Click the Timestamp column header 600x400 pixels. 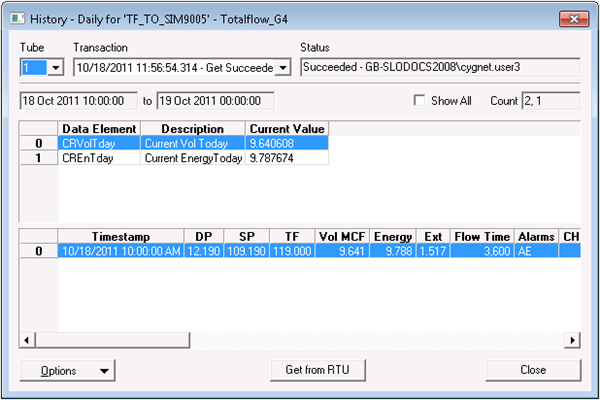tap(121, 237)
